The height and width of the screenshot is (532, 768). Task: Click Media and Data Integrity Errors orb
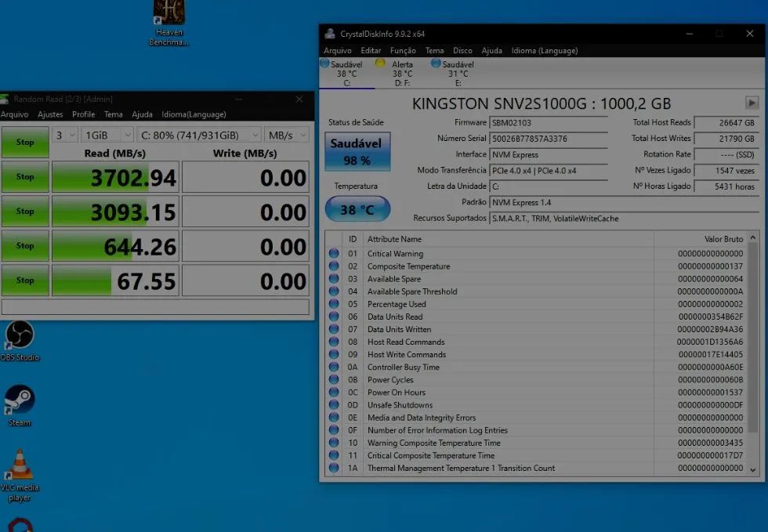(x=334, y=418)
